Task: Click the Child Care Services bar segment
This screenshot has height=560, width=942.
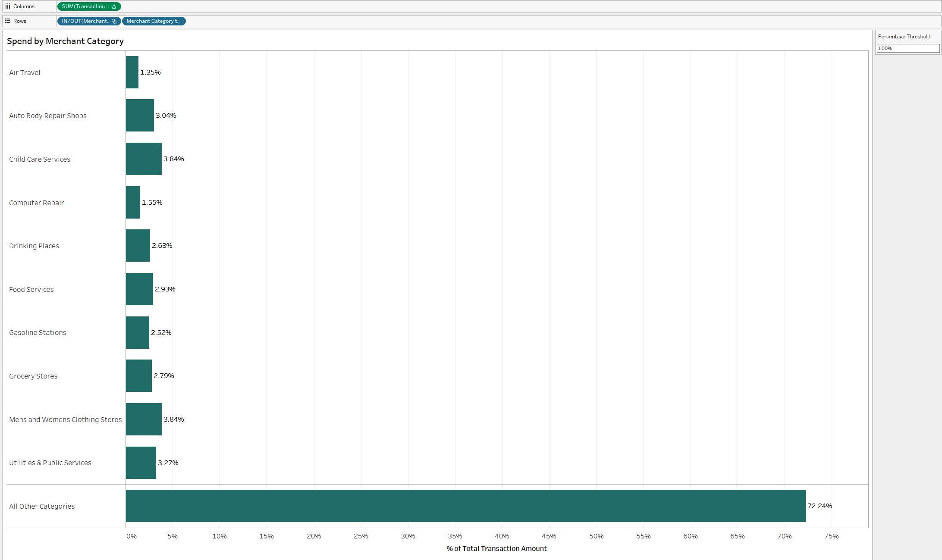Action: click(x=143, y=159)
